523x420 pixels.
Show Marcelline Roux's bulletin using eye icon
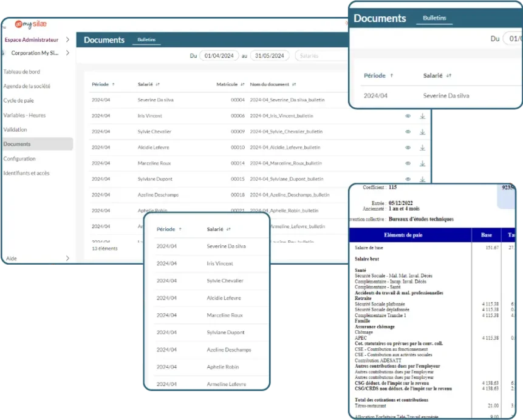tap(408, 163)
